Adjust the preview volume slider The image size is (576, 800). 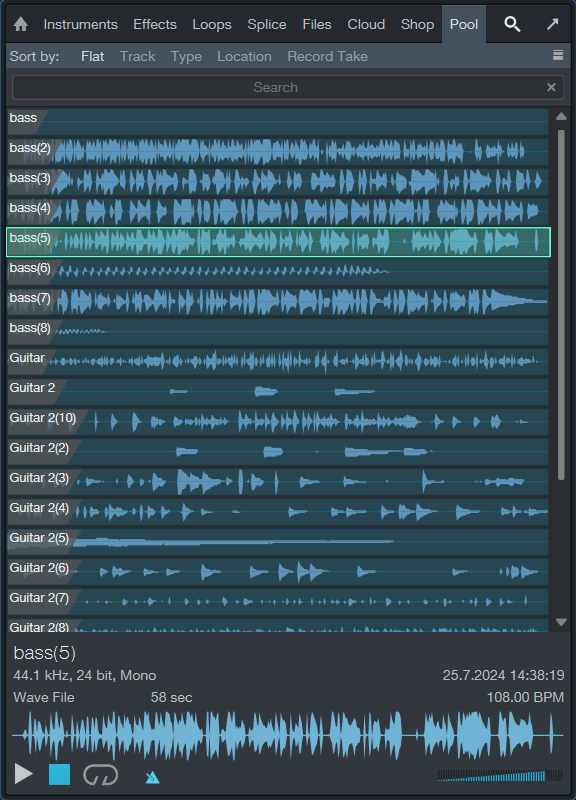coord(500,776)
